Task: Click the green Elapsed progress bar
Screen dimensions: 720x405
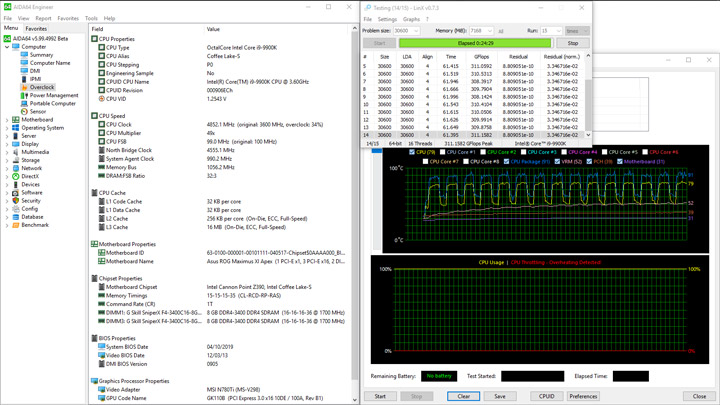Action: [475, 43]
